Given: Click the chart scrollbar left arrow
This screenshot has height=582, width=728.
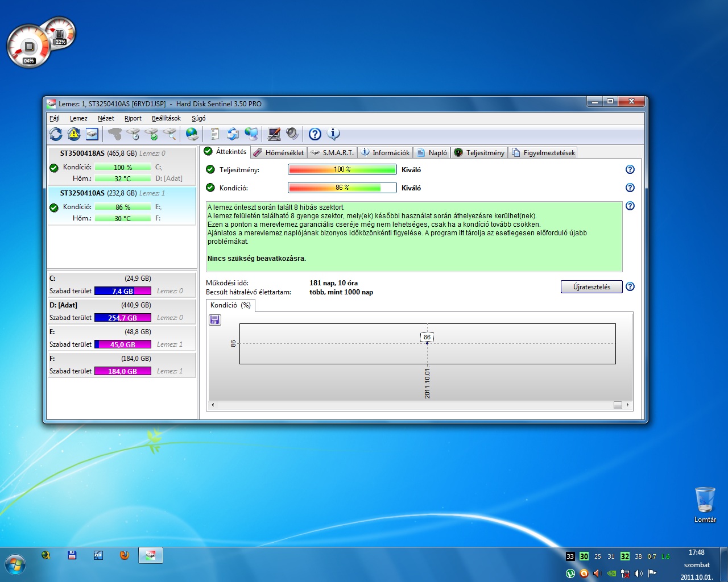Looking at the screenshot, I should [213, 405].
